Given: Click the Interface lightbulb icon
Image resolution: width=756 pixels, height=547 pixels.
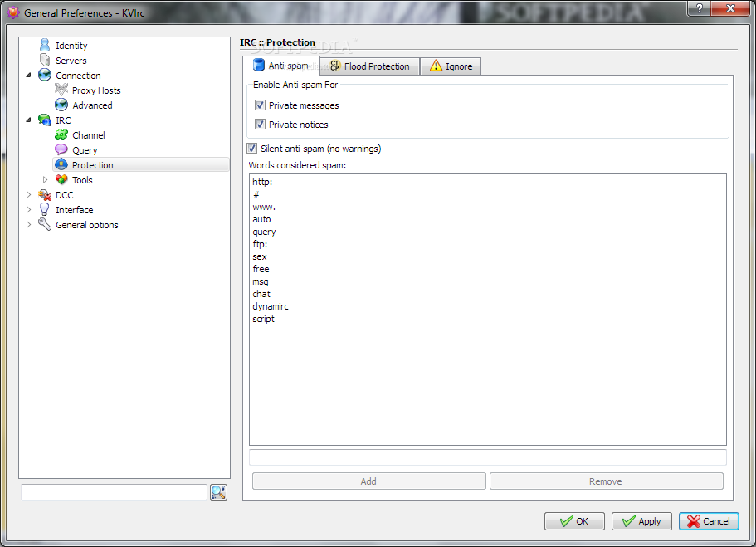Looking at the screenshot, I should (45, 209).
